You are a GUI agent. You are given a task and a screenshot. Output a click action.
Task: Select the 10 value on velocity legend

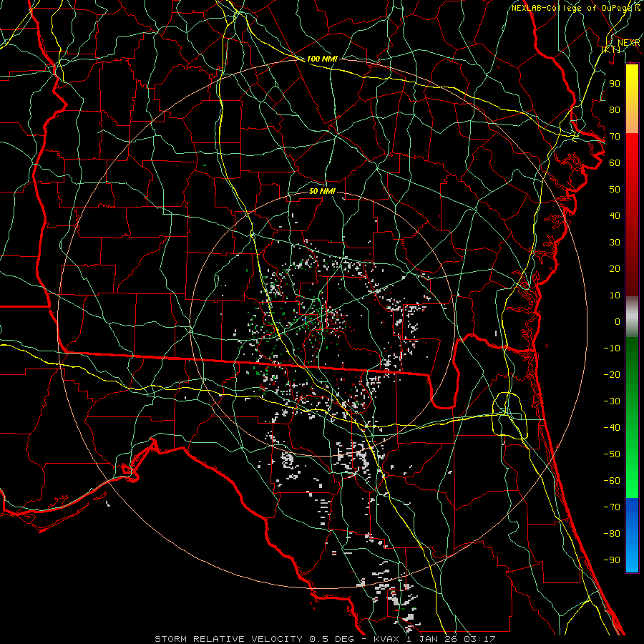pos(615,296)
